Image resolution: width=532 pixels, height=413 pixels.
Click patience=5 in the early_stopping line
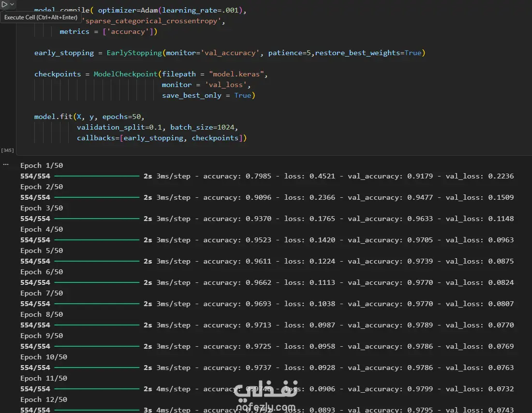click(x=289, y=53)
